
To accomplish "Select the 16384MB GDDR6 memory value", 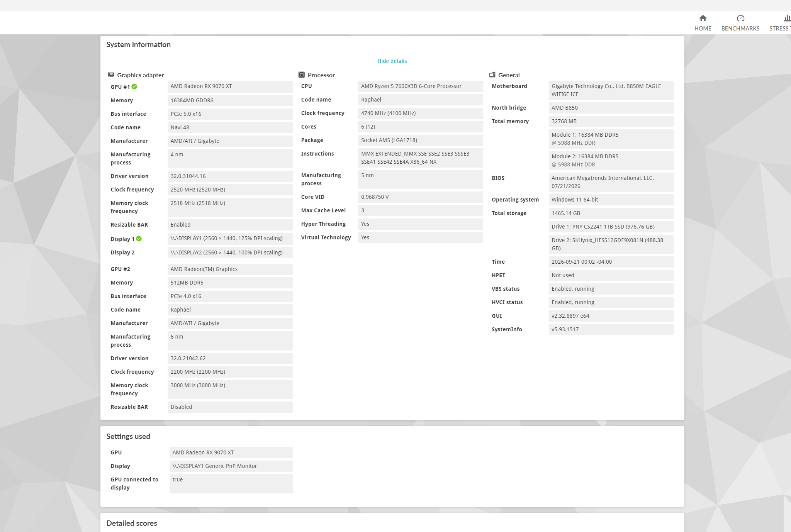I will (x=230, y=100).
